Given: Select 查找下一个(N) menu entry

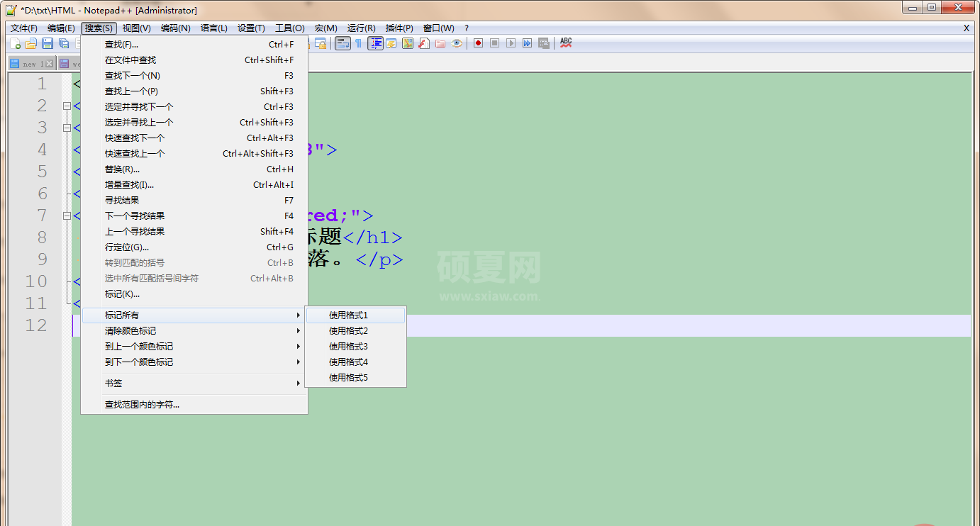Looking at the screenshot, I should coord(194,76).
